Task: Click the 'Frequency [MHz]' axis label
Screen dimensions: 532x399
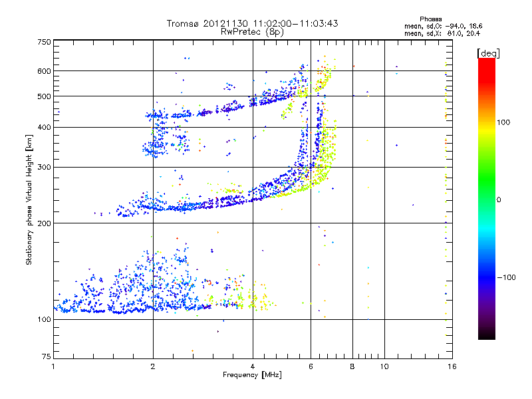Action: click(252, 375)
